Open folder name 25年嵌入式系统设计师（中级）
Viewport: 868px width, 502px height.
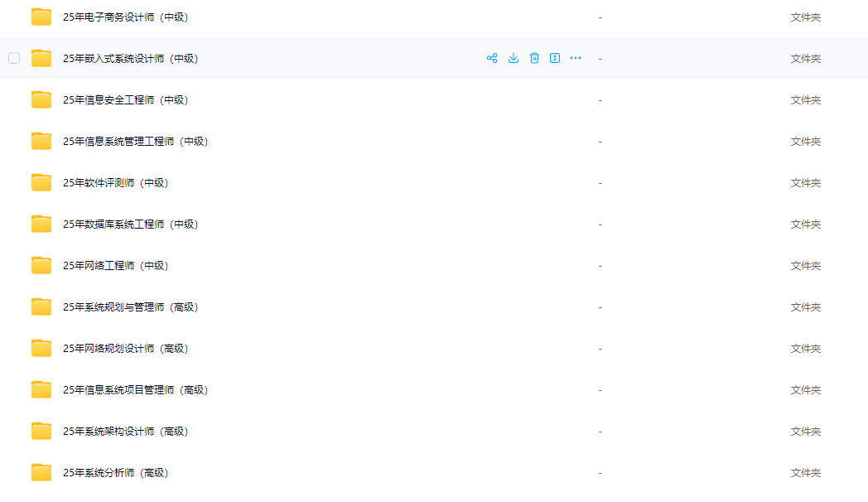[131, 59]
